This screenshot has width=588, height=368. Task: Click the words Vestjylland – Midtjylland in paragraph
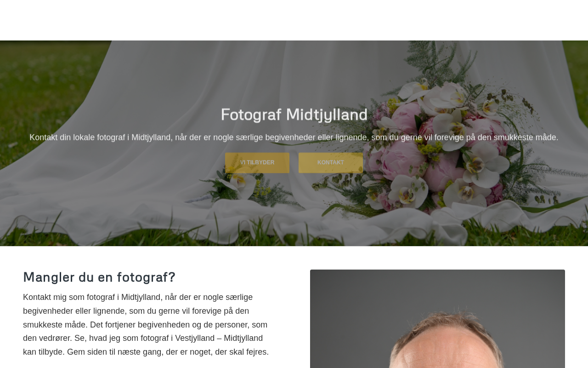[x=219, y=339]
